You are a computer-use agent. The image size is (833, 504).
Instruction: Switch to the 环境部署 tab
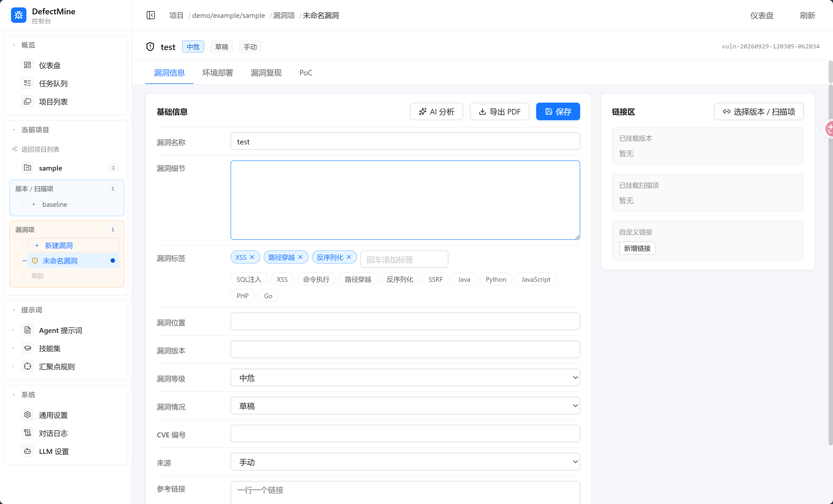click(218, 73)
